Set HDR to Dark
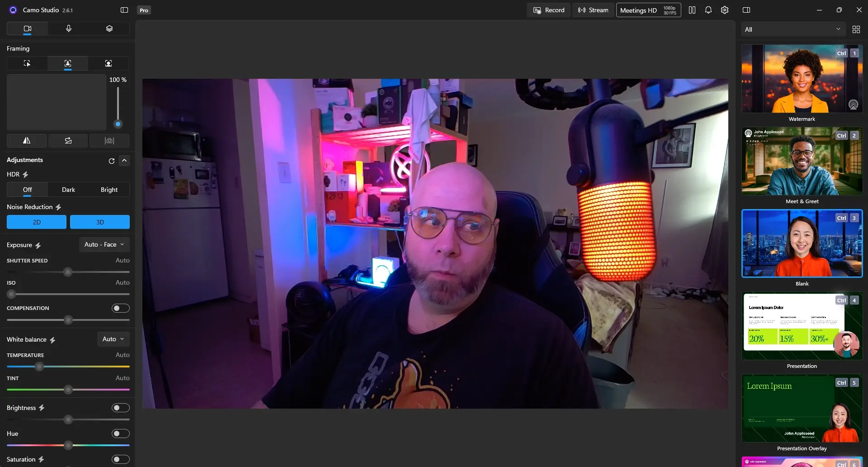Screen dimensions: 868x467 click(68, 190)
